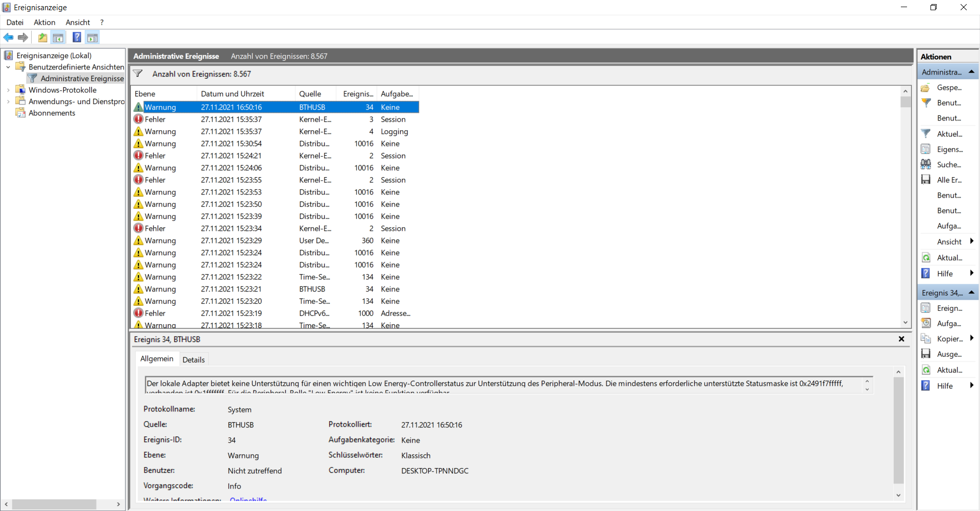Sort events by the Aufgabe... column header
This screenshot has height=511, width=980.
click(x=398, y=94)
